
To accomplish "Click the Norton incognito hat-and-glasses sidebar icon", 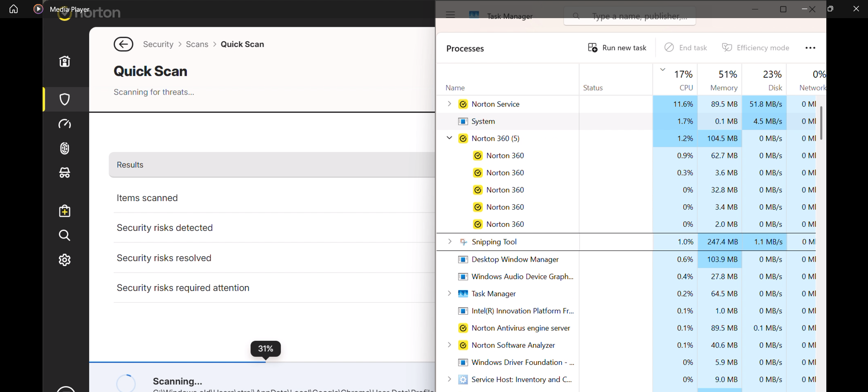I will click(x=65, y=172).
